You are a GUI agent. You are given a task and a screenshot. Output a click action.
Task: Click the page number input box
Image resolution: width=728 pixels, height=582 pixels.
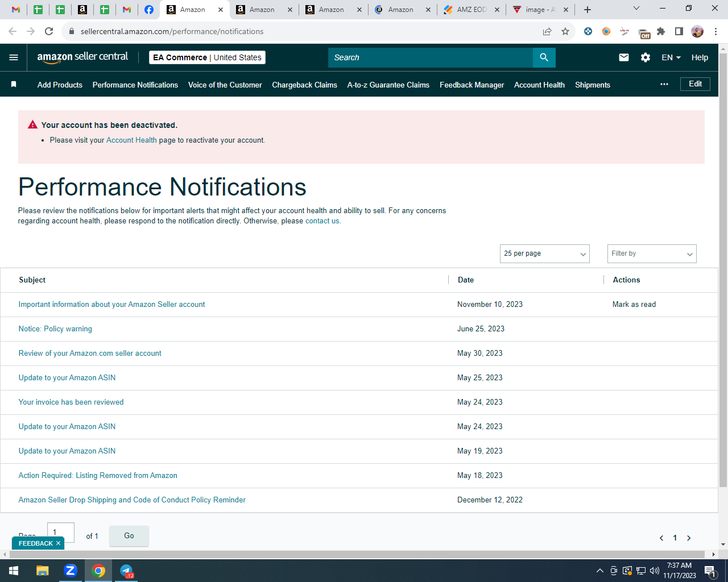point(61,533)
